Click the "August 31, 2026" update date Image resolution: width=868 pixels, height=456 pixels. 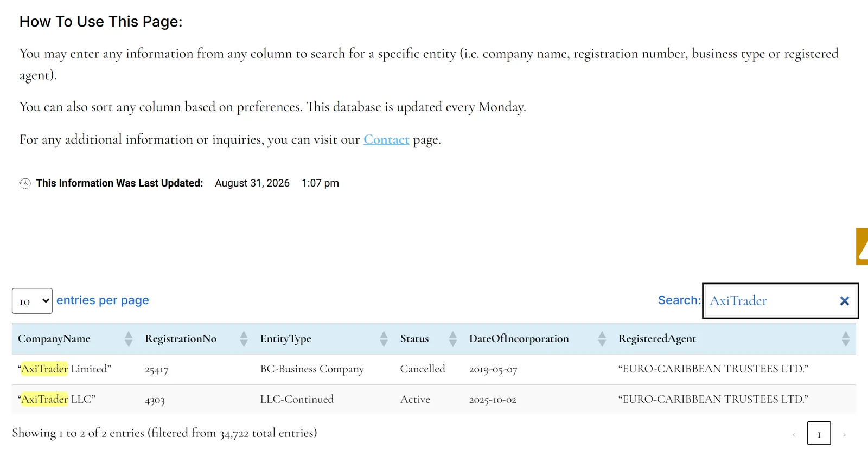[x=252, y=183]
